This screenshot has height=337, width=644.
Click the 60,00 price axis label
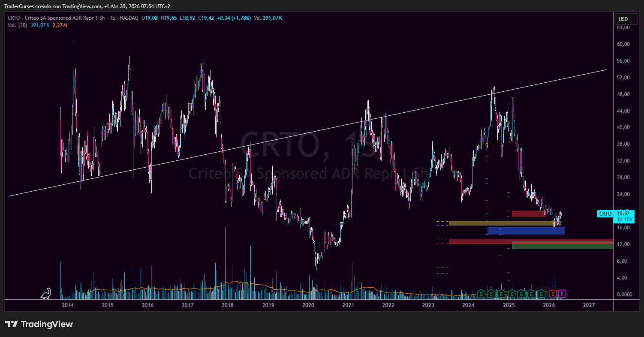pyautogui.click(x=624, y=44)
